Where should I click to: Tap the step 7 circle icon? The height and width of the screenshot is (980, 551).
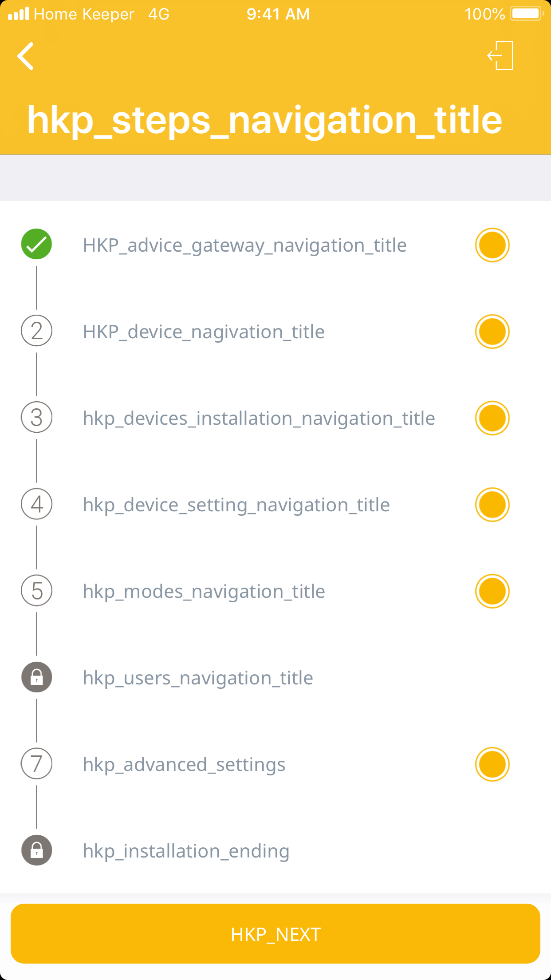(x=36, y=764)
